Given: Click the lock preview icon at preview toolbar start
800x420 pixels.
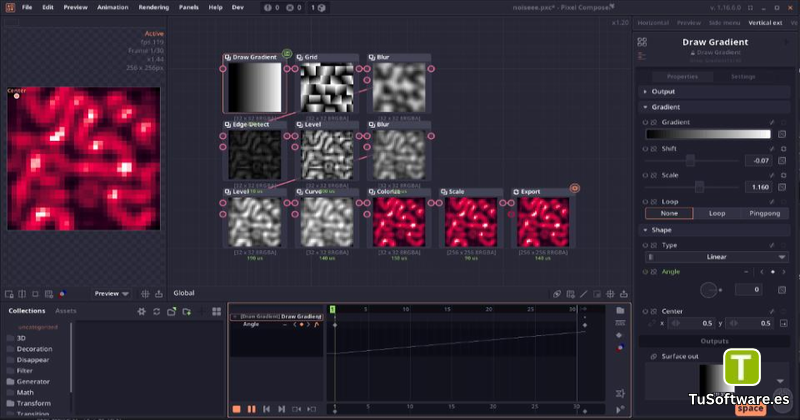Looking at the screenshot, I should point(9,294).
